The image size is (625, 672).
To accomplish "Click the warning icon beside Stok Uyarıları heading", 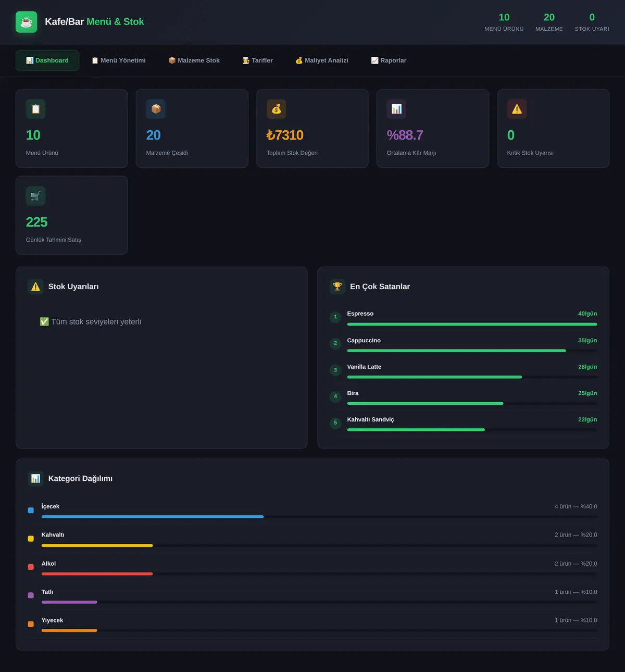I will 35,287.
